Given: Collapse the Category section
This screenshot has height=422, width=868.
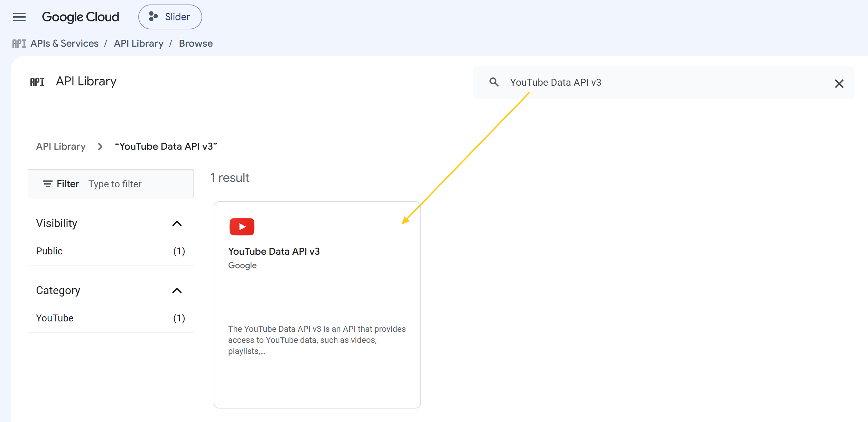Looking at the screenshot, I should (177, 291).
